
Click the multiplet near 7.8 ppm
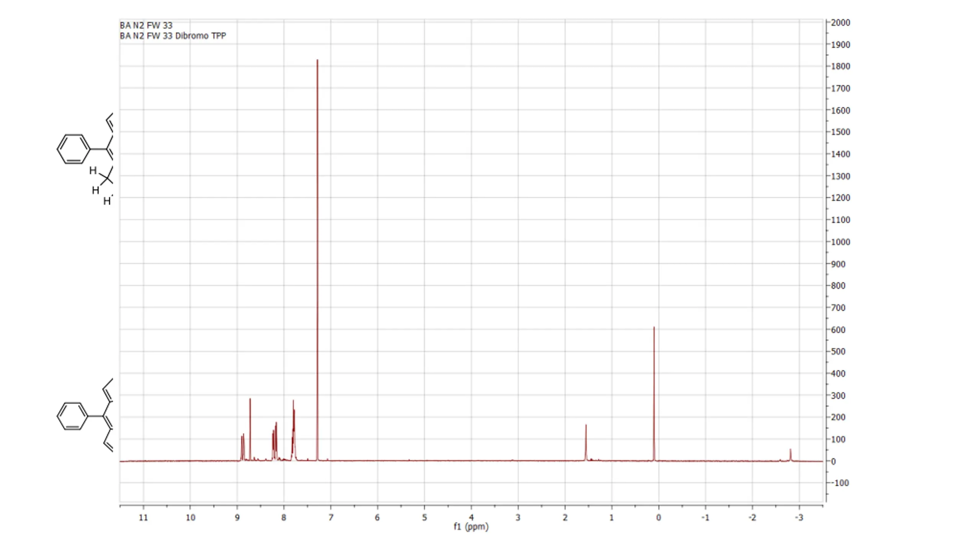tap(294, 430)
